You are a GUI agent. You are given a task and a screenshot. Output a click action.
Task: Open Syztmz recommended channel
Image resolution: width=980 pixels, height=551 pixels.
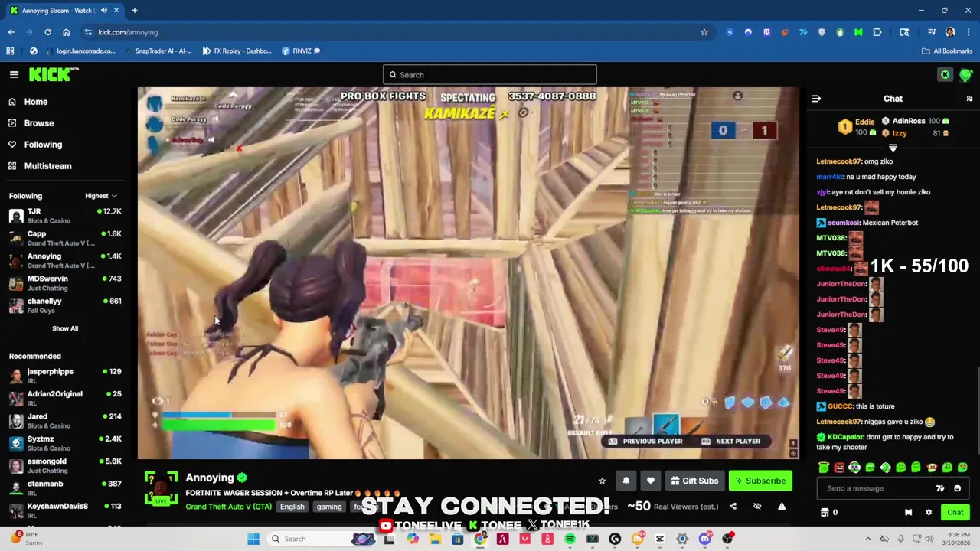64,443
